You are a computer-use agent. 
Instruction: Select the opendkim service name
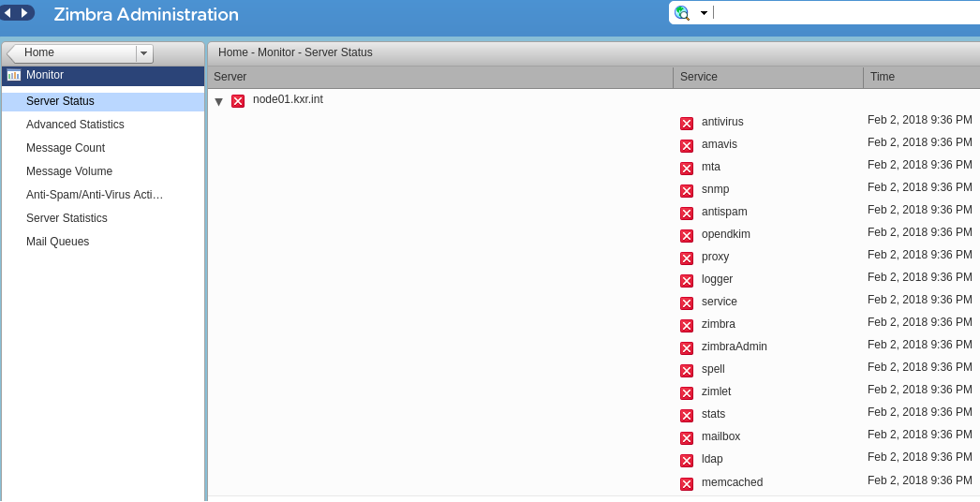(725, 234)
